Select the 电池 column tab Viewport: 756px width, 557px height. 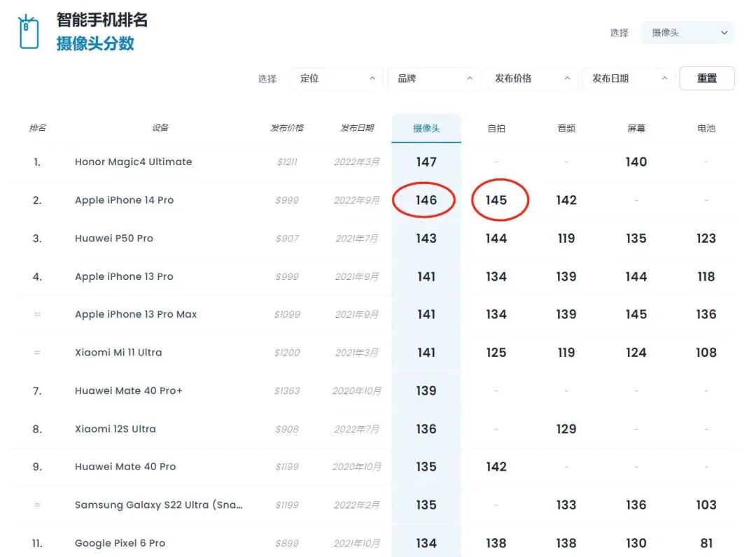pyautogui.click(x=706, y=128)
